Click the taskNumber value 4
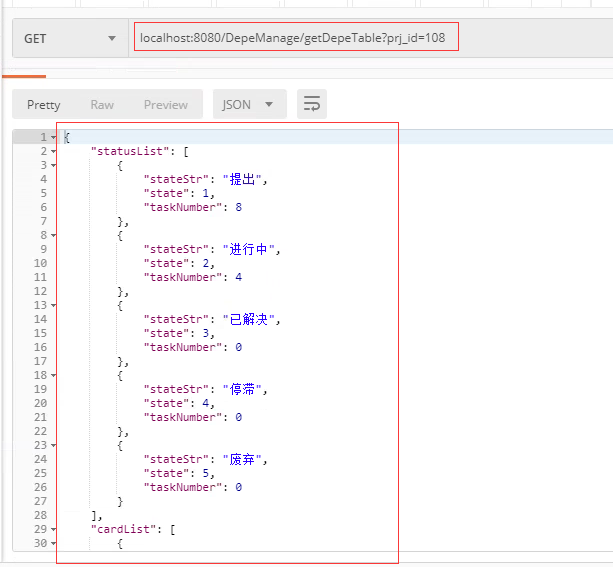This screenshot has width=613, height=567. pos(238,277)
